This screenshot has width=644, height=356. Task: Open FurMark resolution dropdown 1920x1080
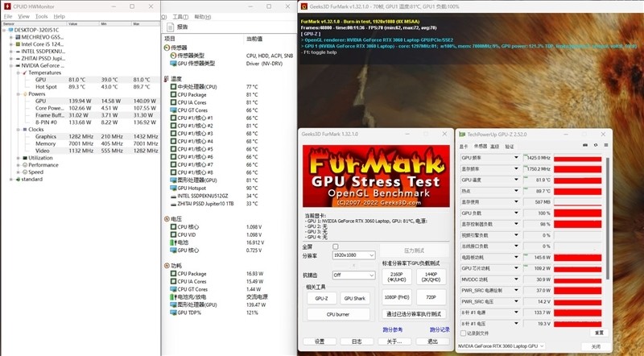tap(353, 255)
